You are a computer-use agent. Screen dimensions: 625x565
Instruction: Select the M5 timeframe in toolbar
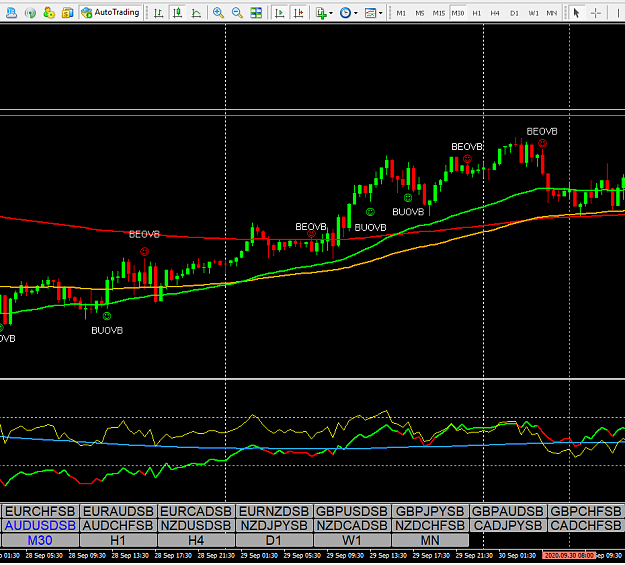point(420,13)
